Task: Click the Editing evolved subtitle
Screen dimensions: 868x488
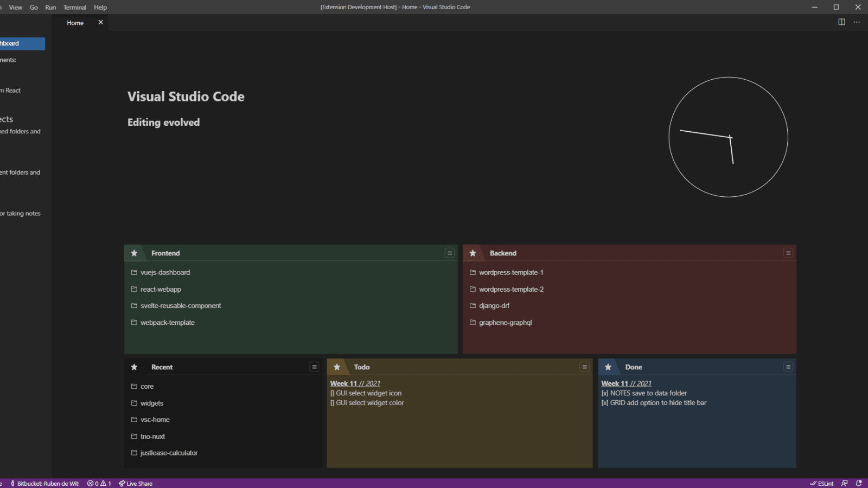Action: tap(164, 123)
